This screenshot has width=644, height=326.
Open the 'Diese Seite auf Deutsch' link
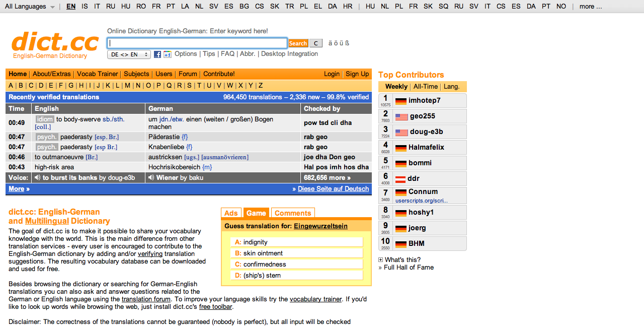tap(333, 189)
